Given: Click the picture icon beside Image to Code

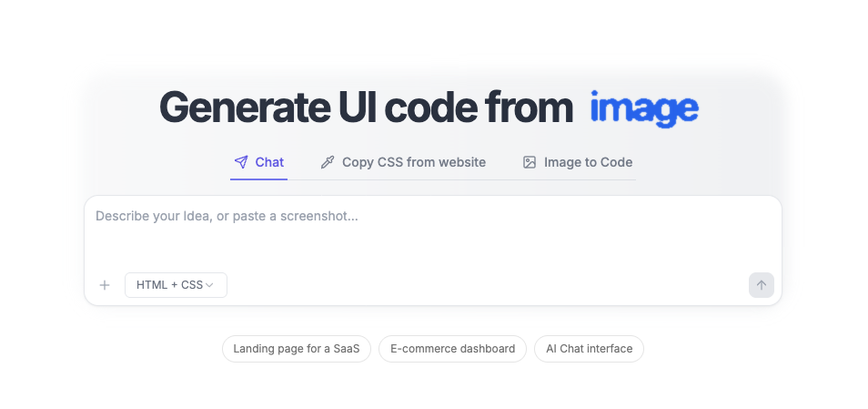Looking at the screenshot, I should tap(530, 162).
